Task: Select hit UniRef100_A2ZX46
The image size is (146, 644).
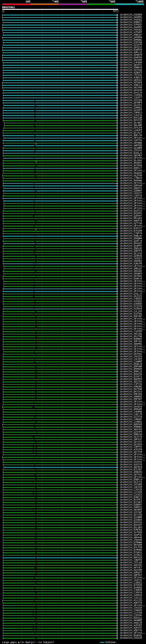Action: [131, 70]
